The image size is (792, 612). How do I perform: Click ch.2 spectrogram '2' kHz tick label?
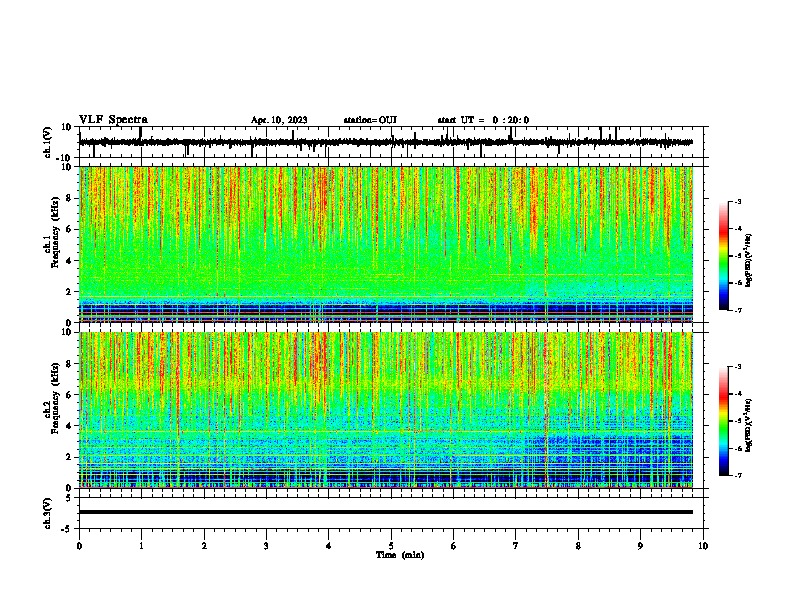[69, 457]
